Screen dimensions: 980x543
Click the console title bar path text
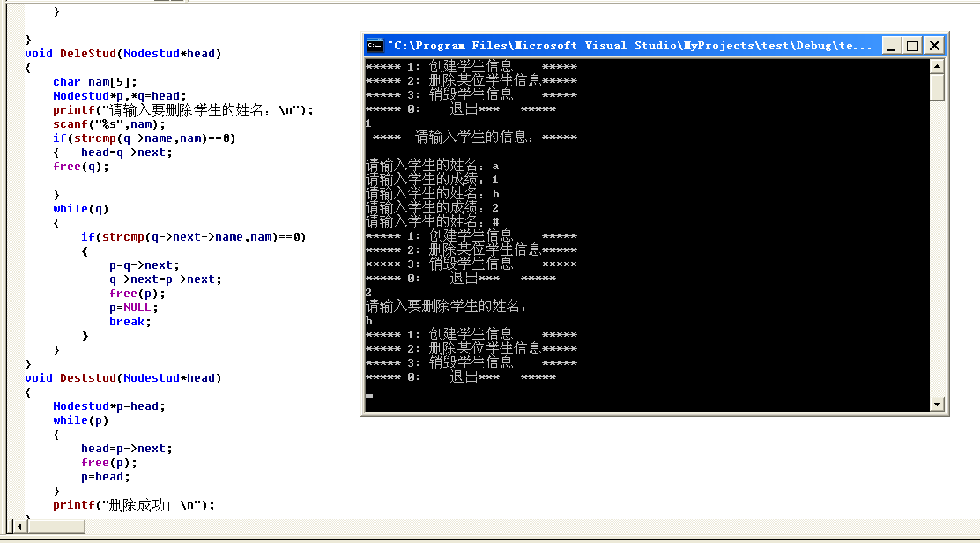tap(629, 46)
